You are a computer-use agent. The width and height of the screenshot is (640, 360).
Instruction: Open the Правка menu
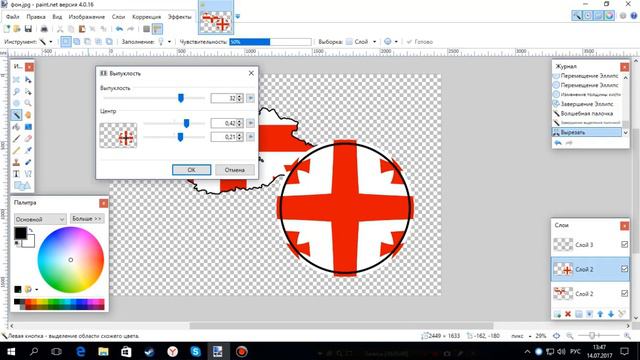(x=36, y=17)
